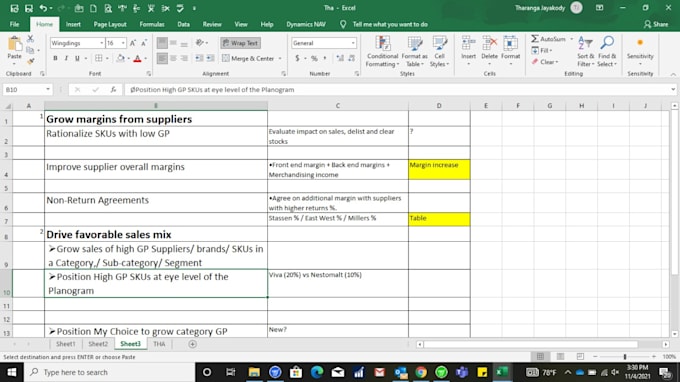Click the AutoSum sigma button

pos(549,39)
